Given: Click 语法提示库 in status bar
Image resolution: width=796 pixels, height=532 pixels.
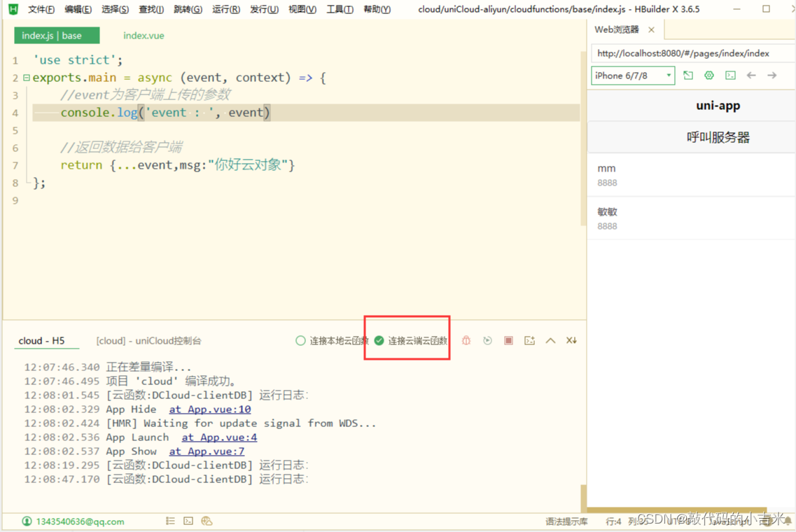Looking at the screenshot, I should [x=566, y=521].
